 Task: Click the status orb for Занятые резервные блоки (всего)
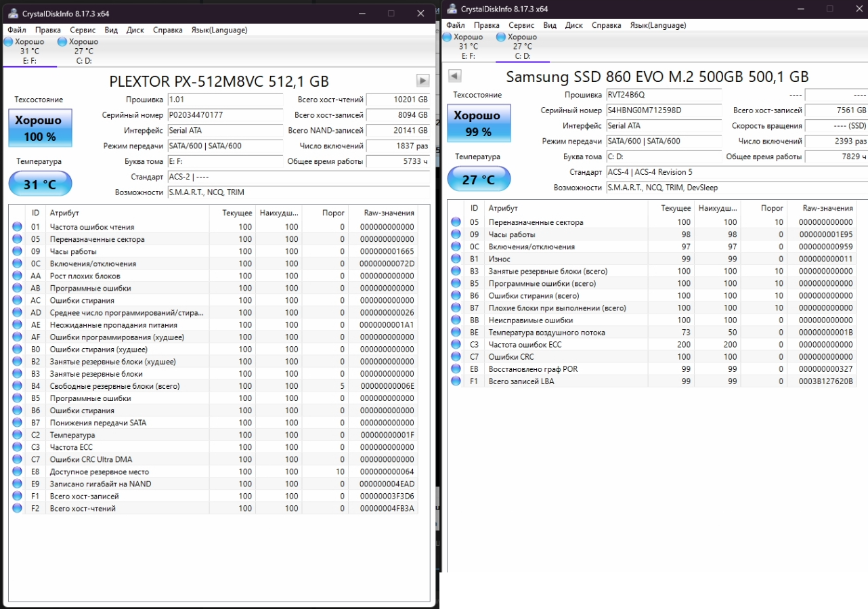point(456,271)
